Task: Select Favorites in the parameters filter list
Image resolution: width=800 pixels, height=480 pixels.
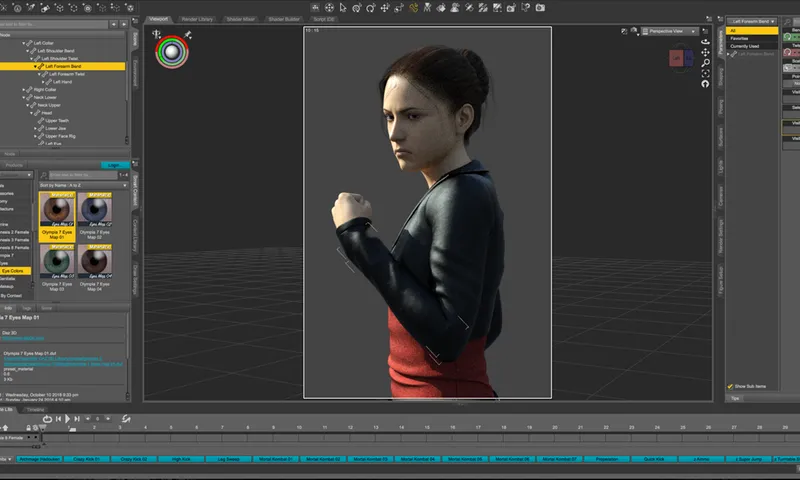Action: [x=739, y=39]
